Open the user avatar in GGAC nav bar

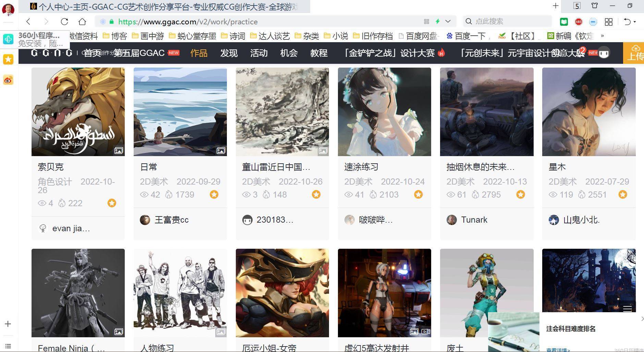(604, 53)
